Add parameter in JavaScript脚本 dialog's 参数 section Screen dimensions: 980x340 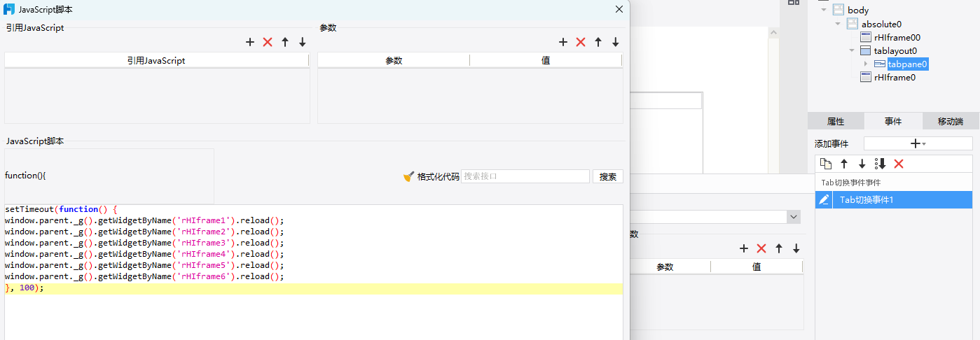tap(563, 42)
